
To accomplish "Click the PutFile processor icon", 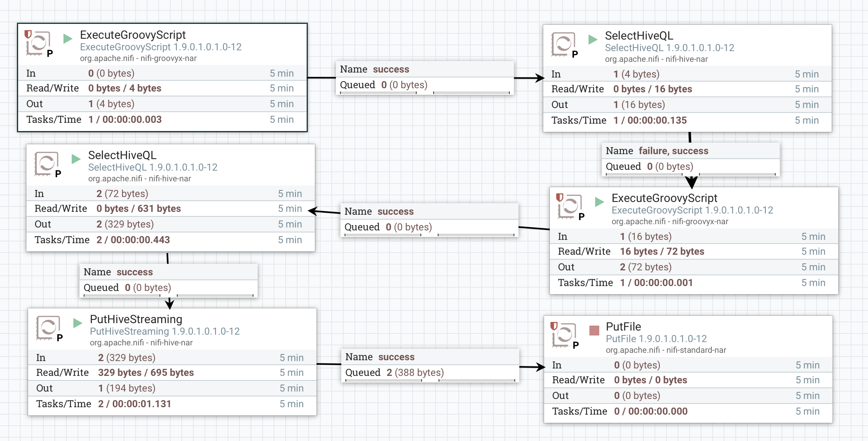I will [x=564, y=335].
